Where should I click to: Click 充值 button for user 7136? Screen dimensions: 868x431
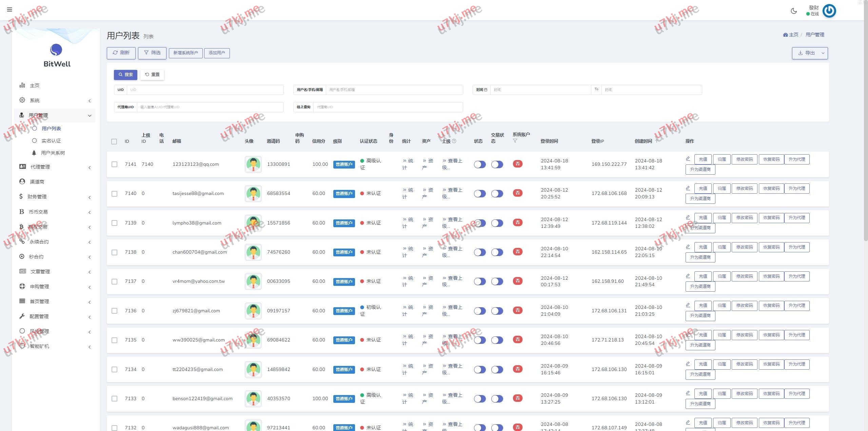[x=703, y=306]
